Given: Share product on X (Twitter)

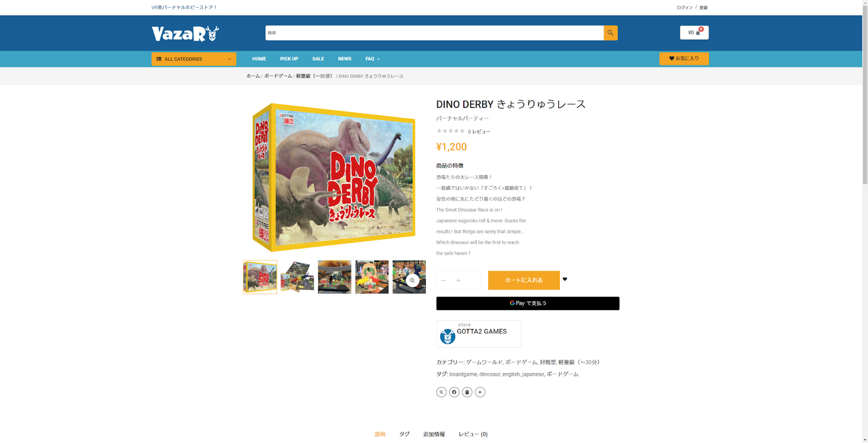Looking at the screenshot, I should coord(441,392).
